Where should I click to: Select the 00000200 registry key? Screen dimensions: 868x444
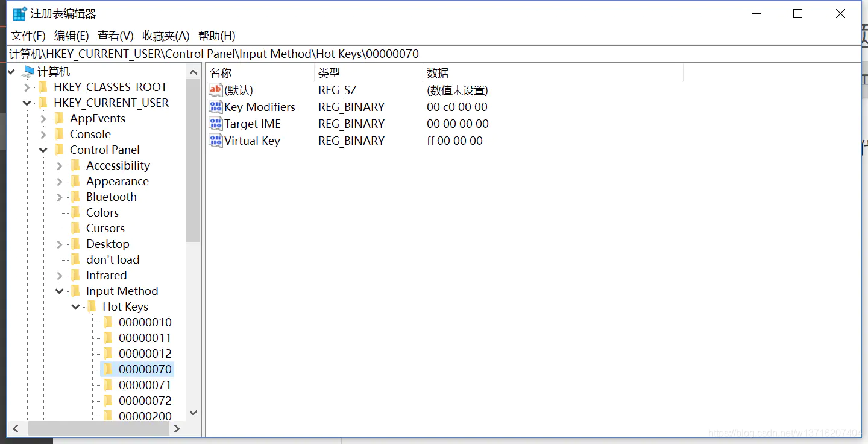pos(145,416)
